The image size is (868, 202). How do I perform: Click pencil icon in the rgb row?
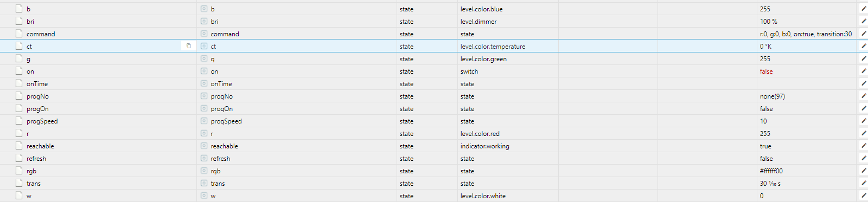(864, 171)
